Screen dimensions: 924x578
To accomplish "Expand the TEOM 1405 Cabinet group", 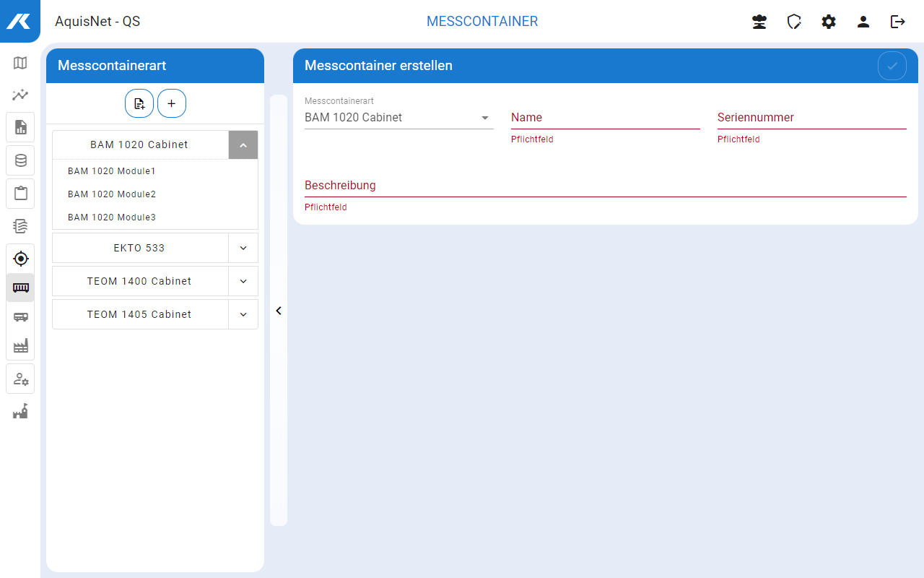I will tap(243, 314).
